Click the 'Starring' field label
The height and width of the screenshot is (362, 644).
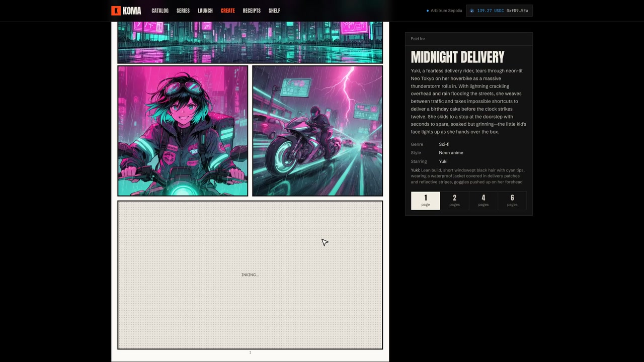419,161
